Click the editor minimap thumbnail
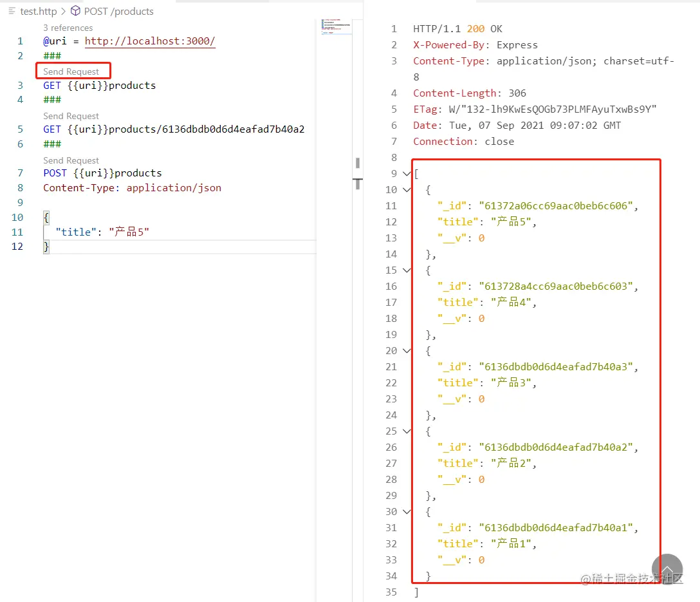Image resolution: width=700 pixels, height=602 pixels. (336, 27)
